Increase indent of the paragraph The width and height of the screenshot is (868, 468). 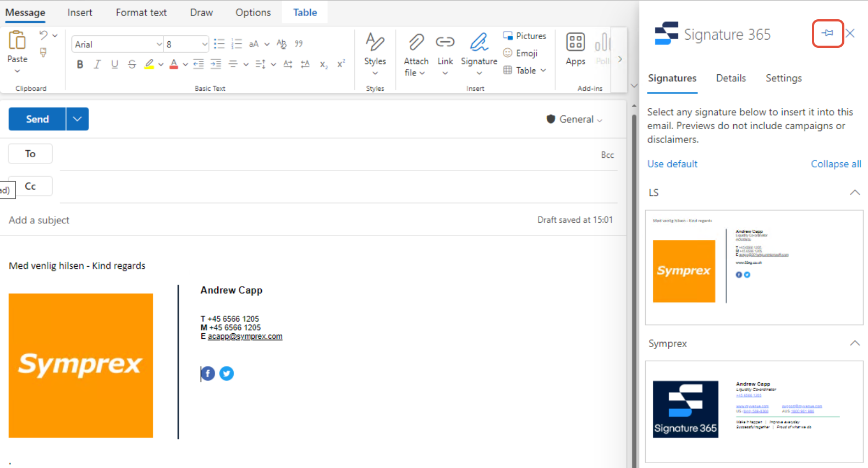tap(216, 64)
